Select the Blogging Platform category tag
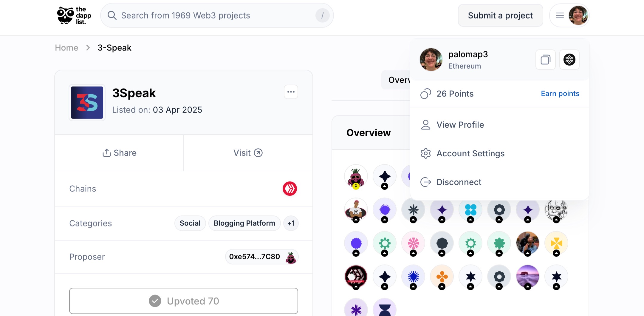The image size is (644, 316). pos(244,223)
